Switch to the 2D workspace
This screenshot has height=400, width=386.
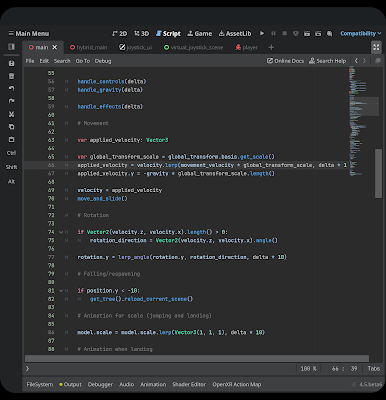click(120, 33)
